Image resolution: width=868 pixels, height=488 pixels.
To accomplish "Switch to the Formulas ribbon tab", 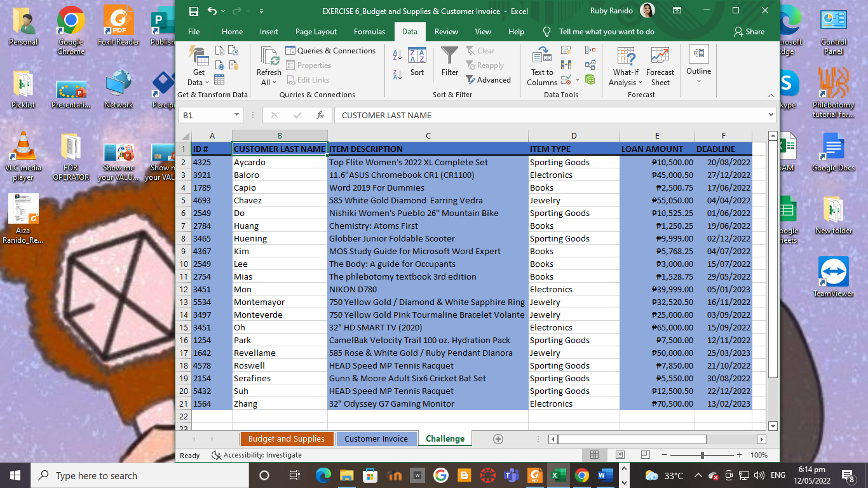I will tap(369, 32).
